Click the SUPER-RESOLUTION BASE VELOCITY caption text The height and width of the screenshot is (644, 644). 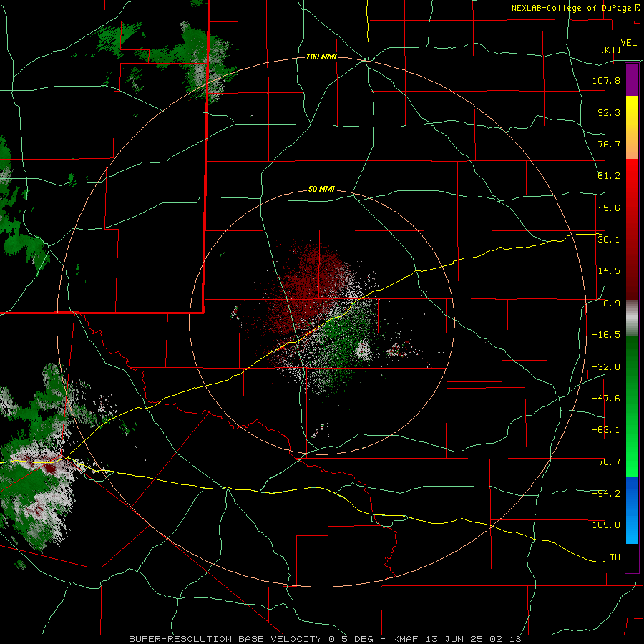pos(225,639)
